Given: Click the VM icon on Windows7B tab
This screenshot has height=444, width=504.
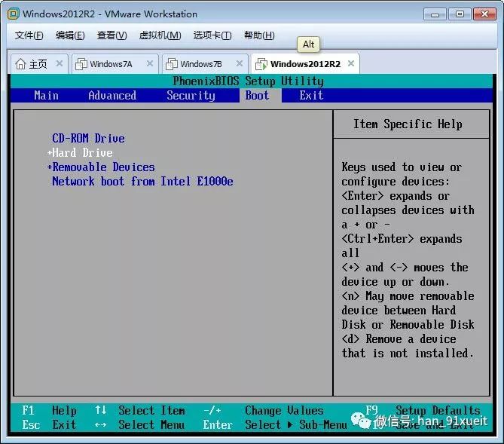Looking at the screenshot, I should click(171, 64).
